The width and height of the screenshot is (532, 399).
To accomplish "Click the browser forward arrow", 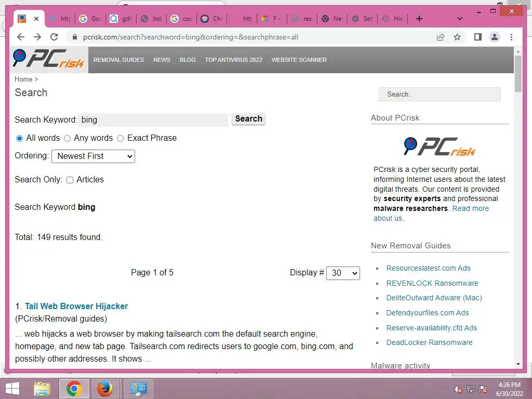I will 37,37.
